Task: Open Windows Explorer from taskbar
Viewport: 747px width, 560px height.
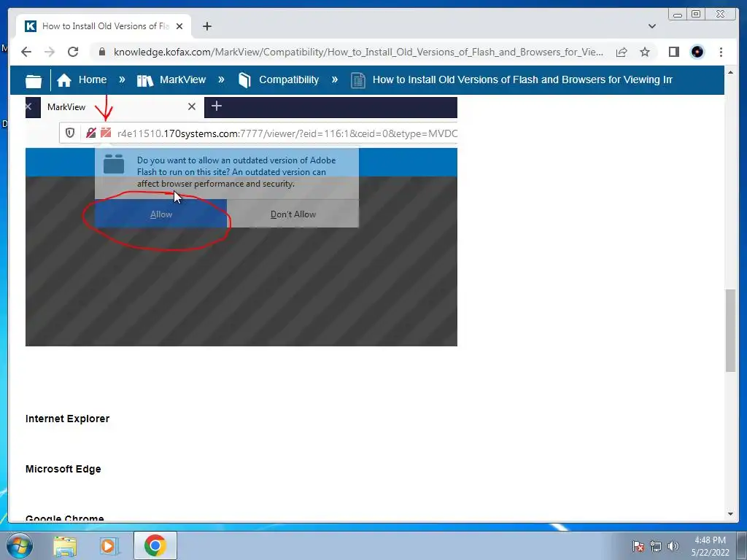Action: (65, 546)
